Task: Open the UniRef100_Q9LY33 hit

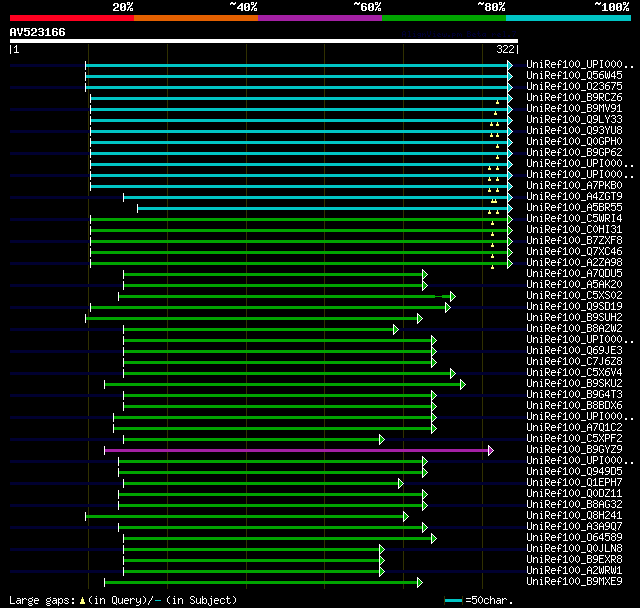Action: [574, 120]
